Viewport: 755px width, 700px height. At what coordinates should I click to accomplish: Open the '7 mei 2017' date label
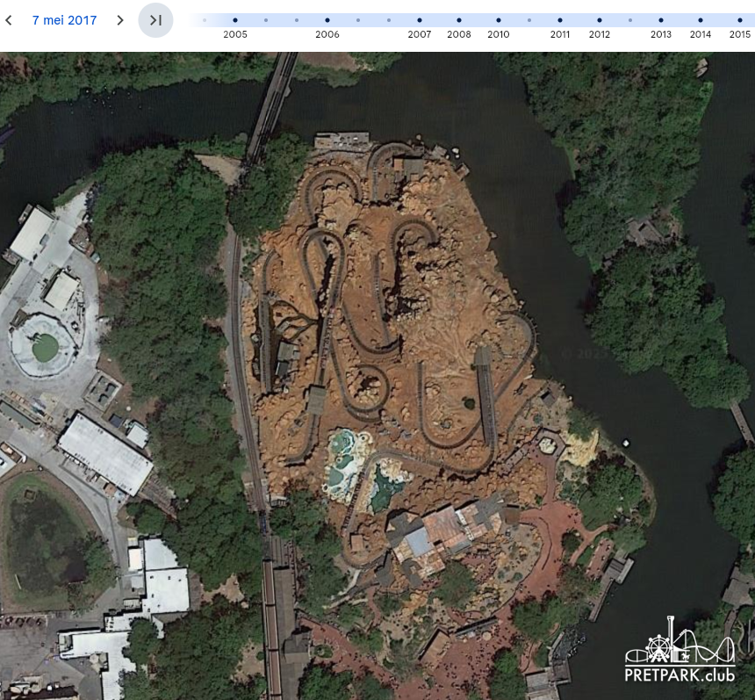(x=64, y=20)
